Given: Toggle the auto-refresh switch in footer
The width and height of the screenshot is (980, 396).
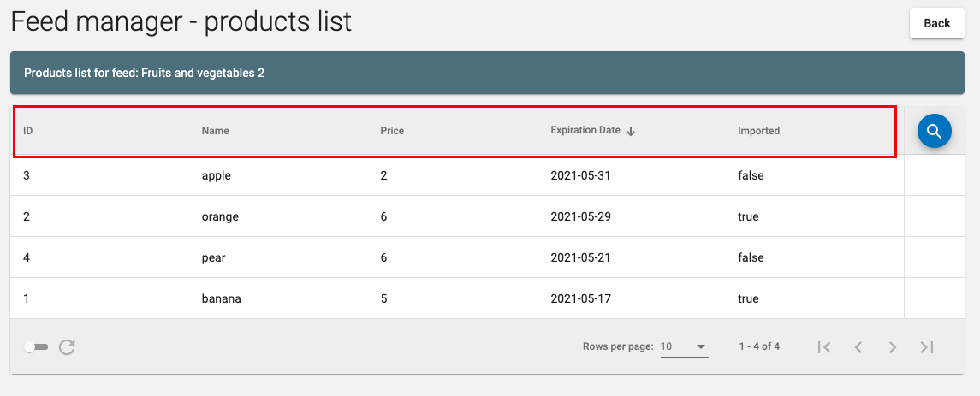Looking at the screenshot, I should pos(36,346).
